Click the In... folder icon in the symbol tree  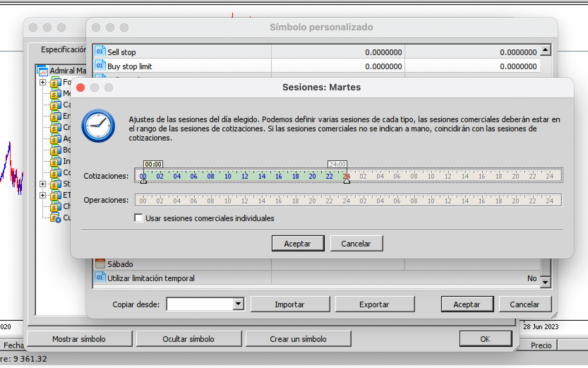pos(55,162)
